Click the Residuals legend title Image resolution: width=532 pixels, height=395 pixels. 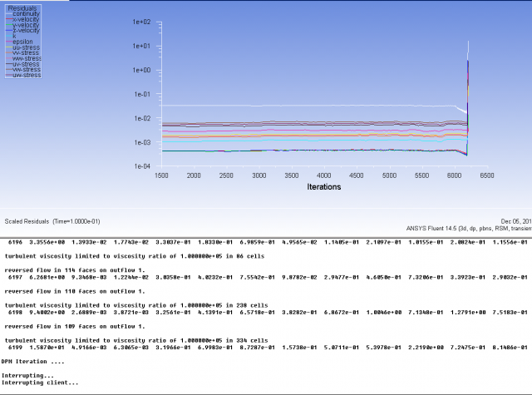tap(22, 7)
